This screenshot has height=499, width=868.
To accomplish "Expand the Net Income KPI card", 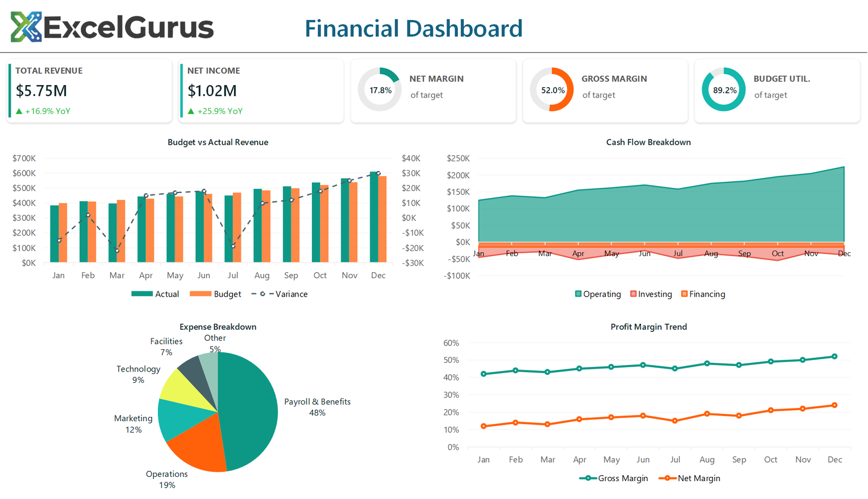I will click(x=261, y=91).
